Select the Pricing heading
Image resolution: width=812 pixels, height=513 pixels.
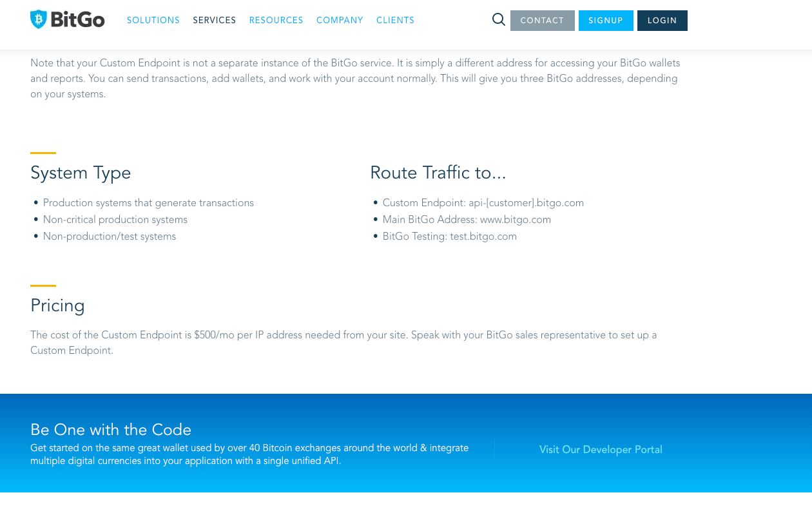57,305
